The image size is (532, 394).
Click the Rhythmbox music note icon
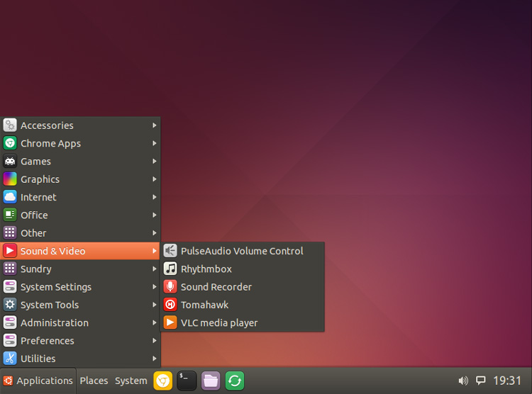(170, 269)
